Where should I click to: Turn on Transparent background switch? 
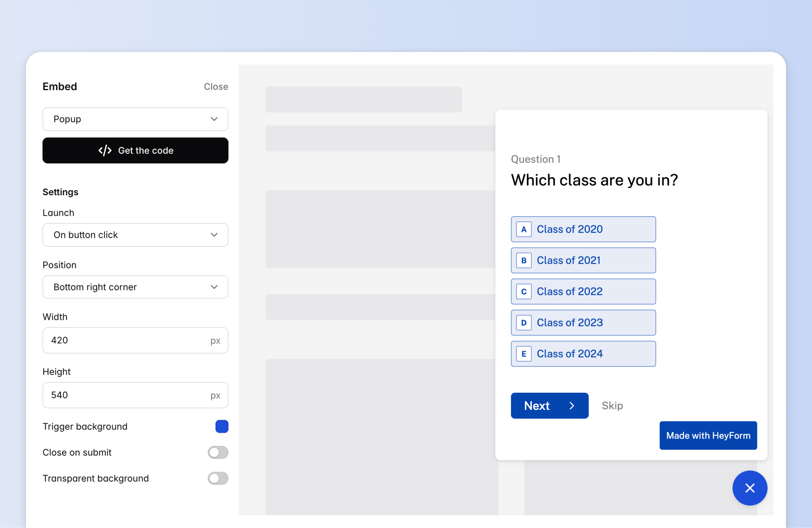pyautogui.click(x=218, y=478)
